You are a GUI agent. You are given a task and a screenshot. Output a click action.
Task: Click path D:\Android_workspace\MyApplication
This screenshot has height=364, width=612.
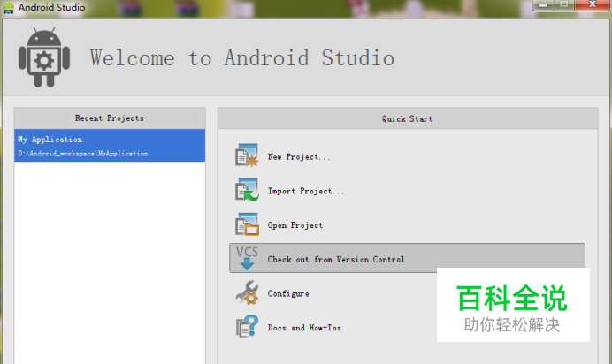click(x=83, y=154)
